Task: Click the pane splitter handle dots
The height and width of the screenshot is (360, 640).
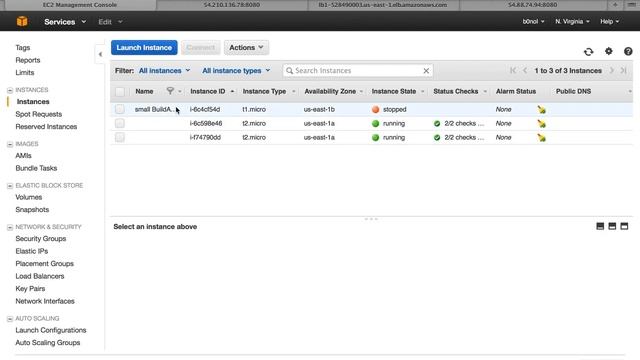Action: click(x=371, y=219)
